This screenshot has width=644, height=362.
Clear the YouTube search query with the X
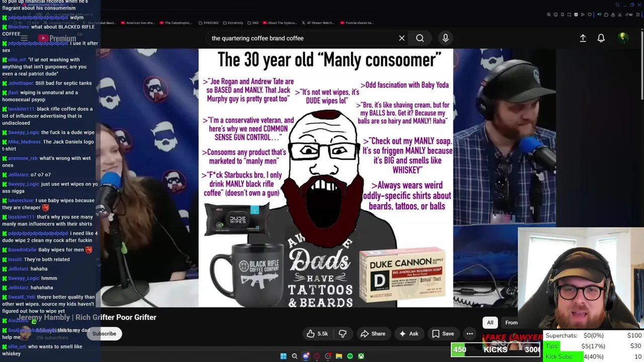tap(401, 38)
